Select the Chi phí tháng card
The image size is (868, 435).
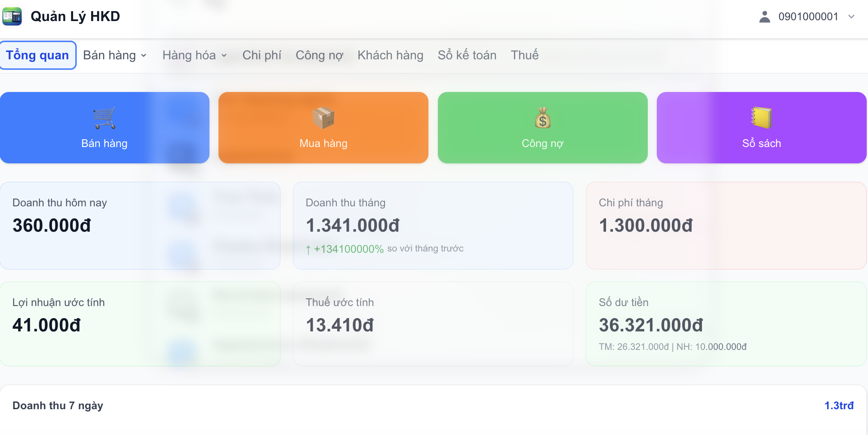(726, 226)
